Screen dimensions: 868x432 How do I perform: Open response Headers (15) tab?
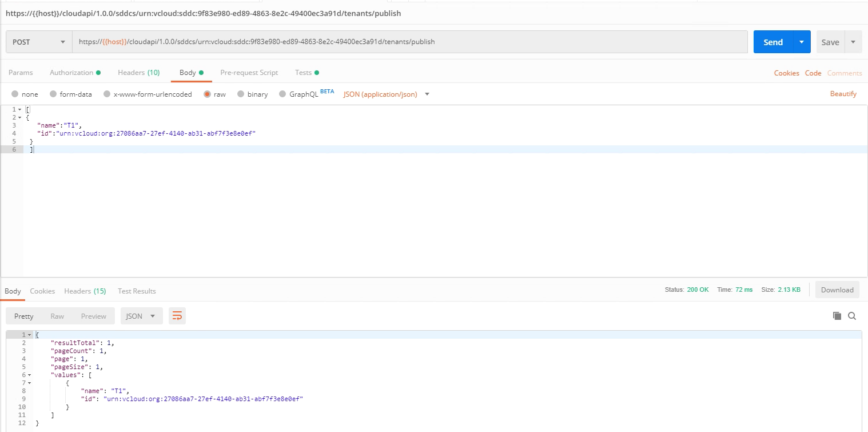(x=85, y=291)
